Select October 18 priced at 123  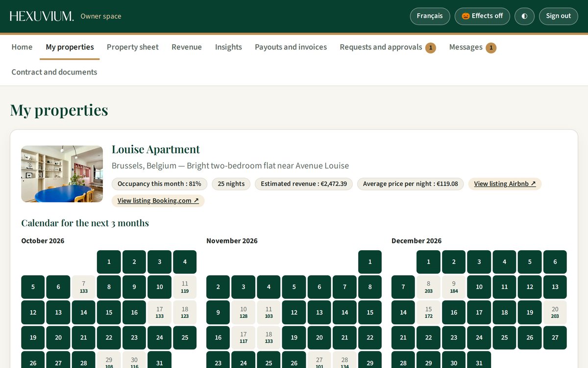click(185, 313)
